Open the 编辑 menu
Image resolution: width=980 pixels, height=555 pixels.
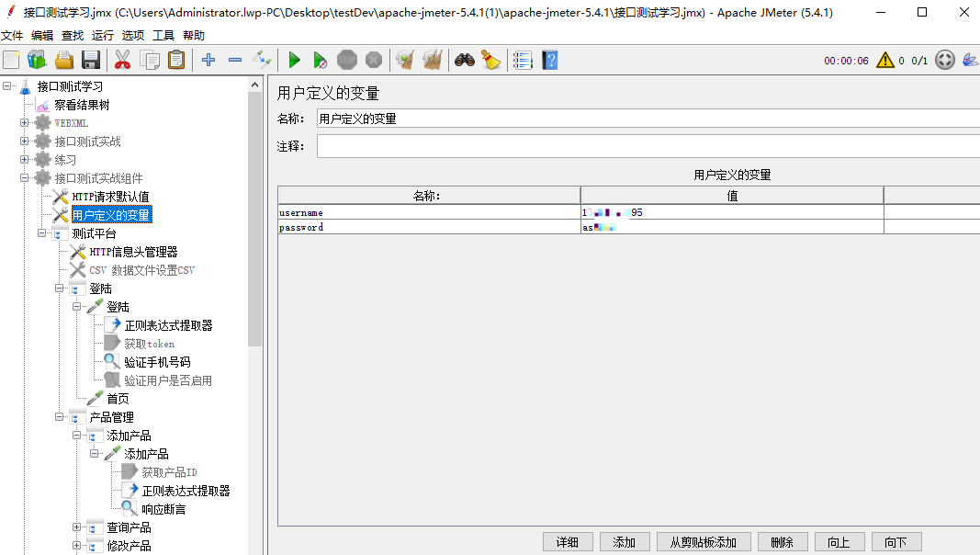point(42,36)
